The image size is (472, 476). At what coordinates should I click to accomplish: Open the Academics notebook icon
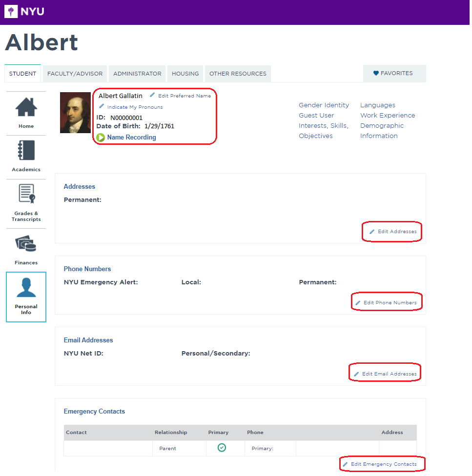(26, 151)
